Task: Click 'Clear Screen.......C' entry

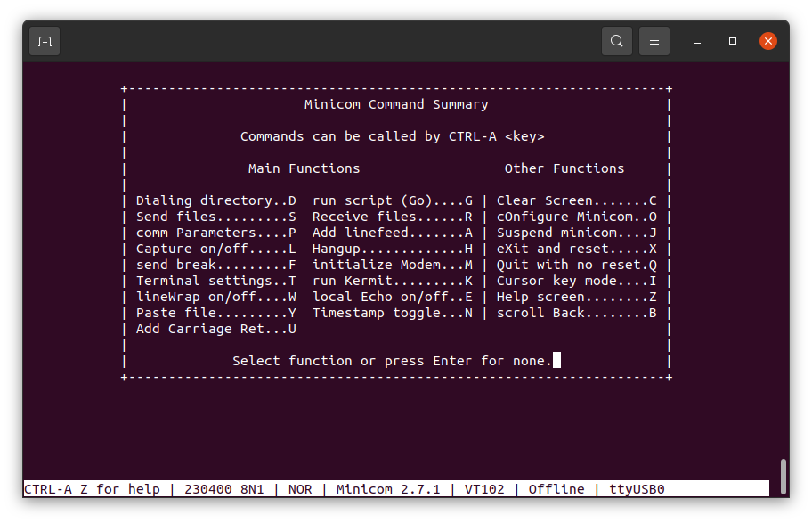Action: pyautogui.click(x=577, y=200)
